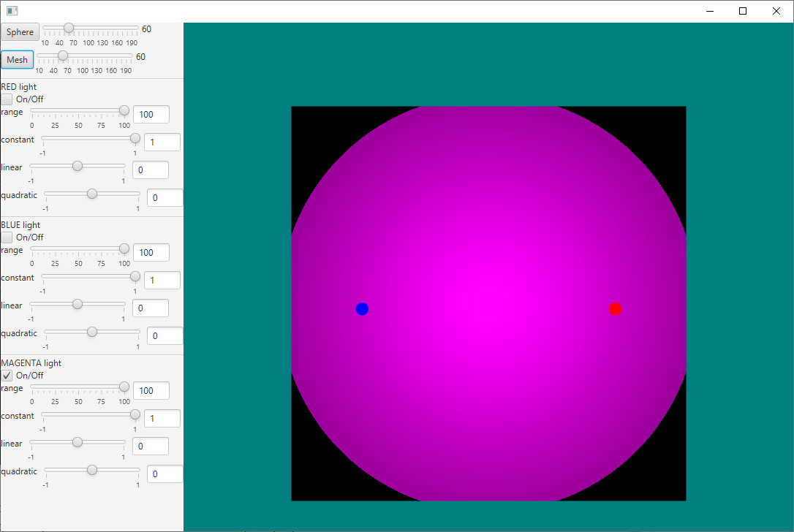This screenshot has width=794, height=532.
Task: Click the MAGENTA light constant slider thumb
Action: 135,414
